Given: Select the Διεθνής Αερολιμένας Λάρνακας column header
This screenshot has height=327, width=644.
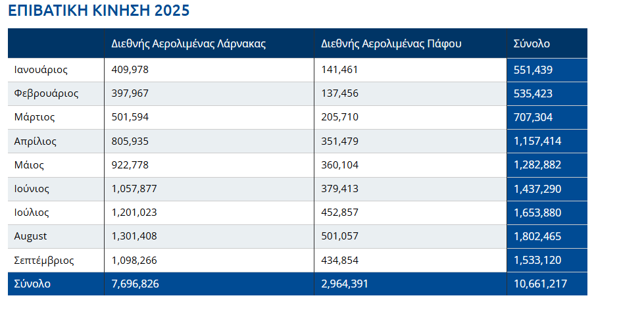Looking at the screenshot, I should pos(187,44).
